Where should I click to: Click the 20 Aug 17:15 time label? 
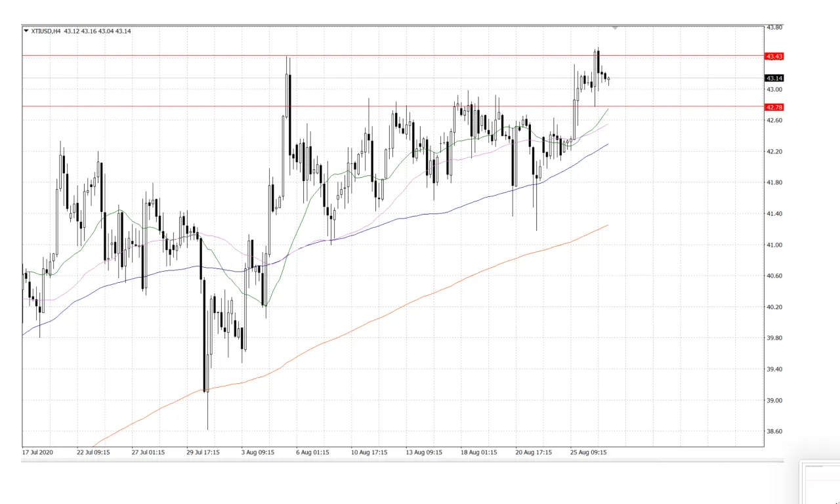tap(532, 452)
